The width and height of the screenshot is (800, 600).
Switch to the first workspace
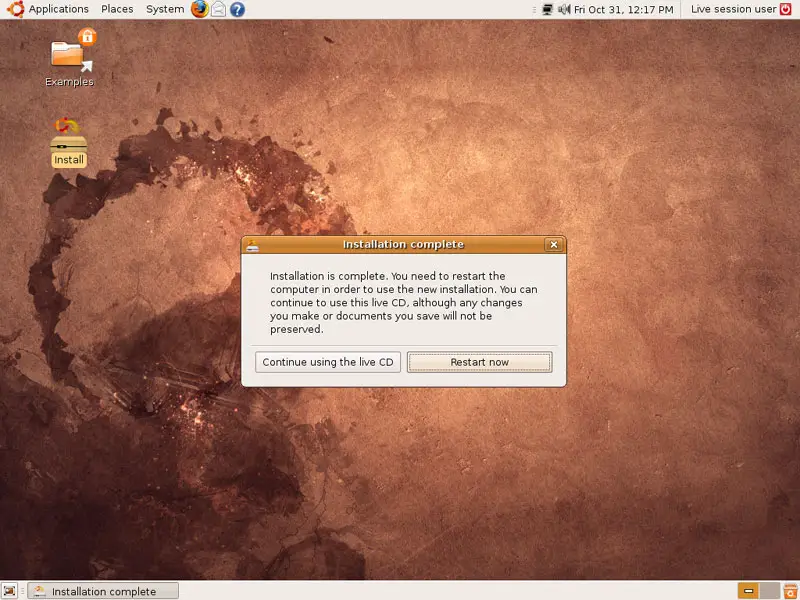tap(748, 591)
